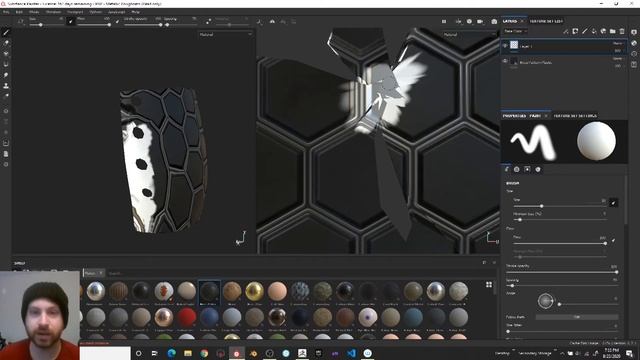Open the Base Color channel dropdown in Layers
640x360 pixels.
pos(516,31)
